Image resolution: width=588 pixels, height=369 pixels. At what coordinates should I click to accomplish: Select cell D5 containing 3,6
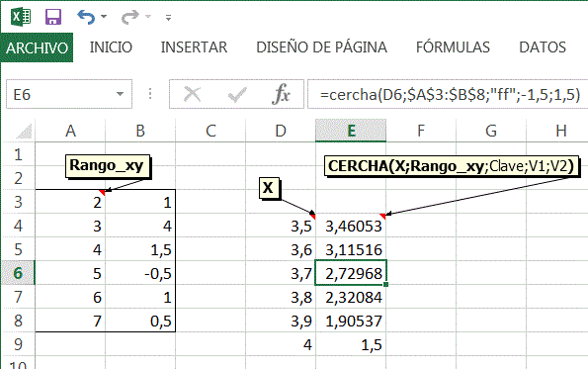click(281, 249)
